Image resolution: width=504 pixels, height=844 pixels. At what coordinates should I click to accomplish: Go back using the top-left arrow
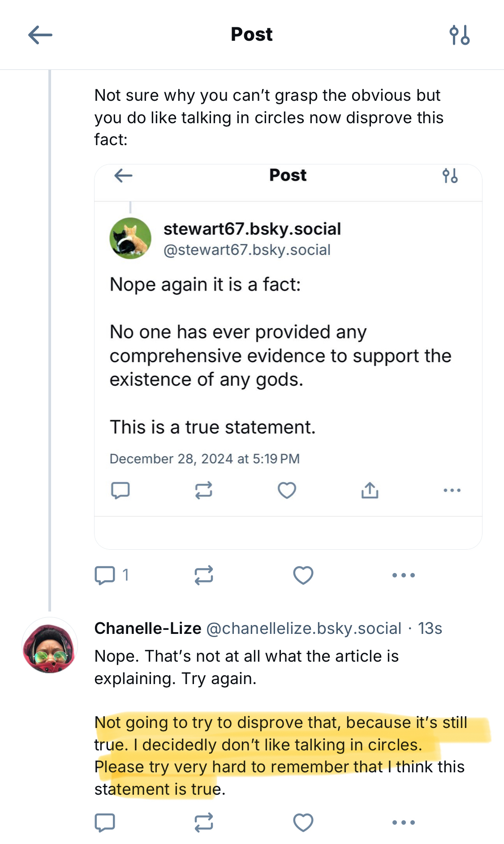(x=40, y=35)
